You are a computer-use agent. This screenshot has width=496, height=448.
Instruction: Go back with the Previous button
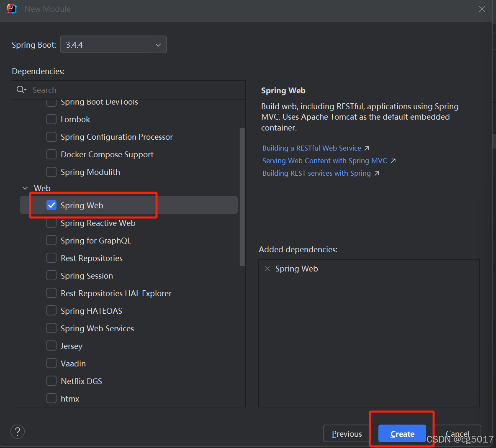click(347, 434)
